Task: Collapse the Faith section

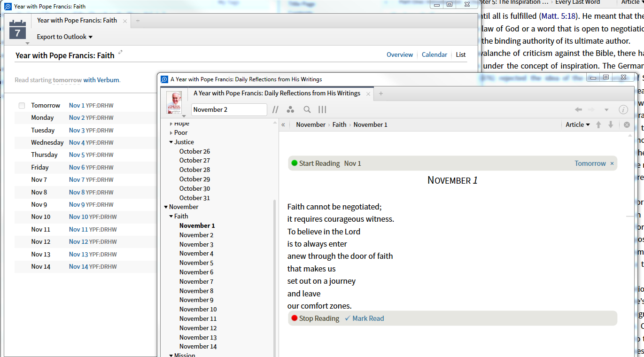Action: [x=171, y=216]
